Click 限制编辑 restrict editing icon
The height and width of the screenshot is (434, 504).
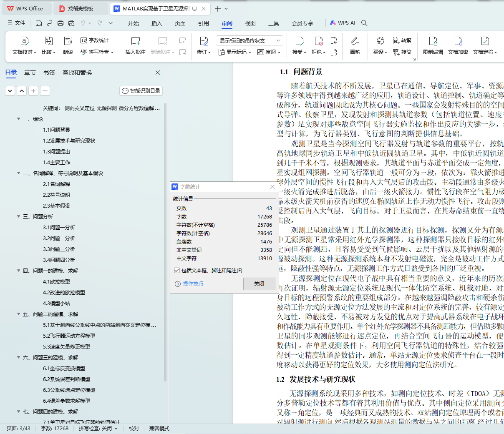[x=433, y=41]
